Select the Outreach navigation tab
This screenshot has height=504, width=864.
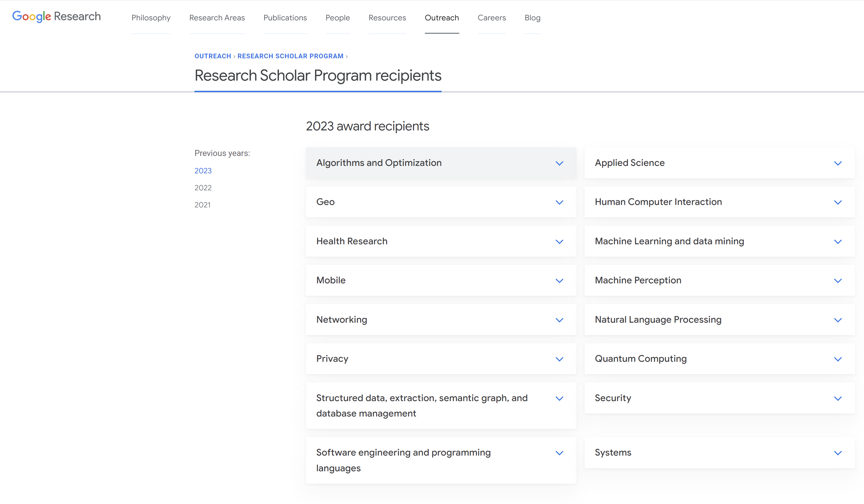click(x=442, y=18)
